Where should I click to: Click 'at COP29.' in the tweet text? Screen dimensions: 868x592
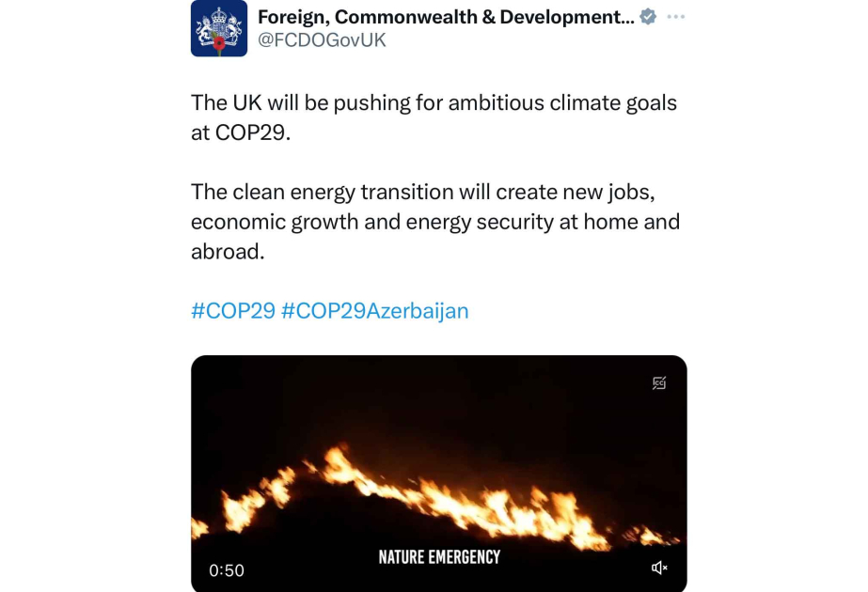241,132
